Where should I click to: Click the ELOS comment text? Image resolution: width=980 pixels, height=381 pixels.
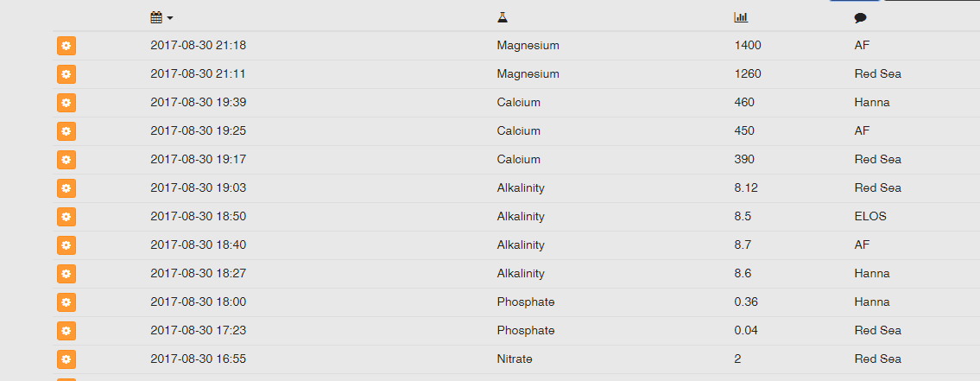click(870, 217)
